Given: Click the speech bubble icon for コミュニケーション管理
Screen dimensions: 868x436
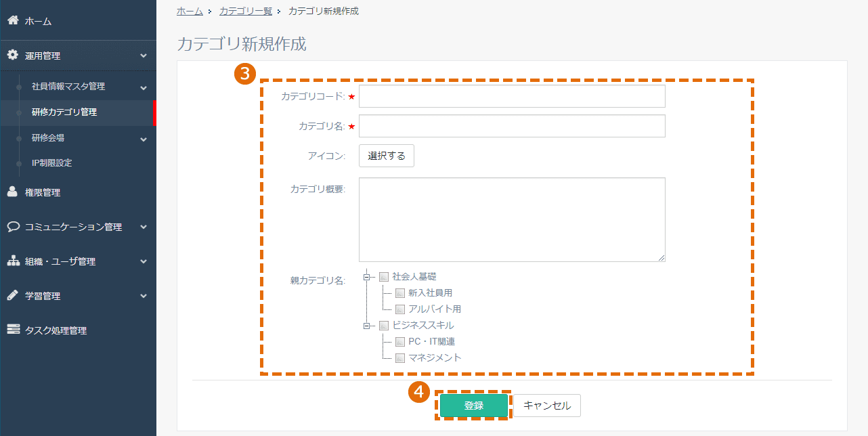Looking at the screenshot, I should click(13, 226).
